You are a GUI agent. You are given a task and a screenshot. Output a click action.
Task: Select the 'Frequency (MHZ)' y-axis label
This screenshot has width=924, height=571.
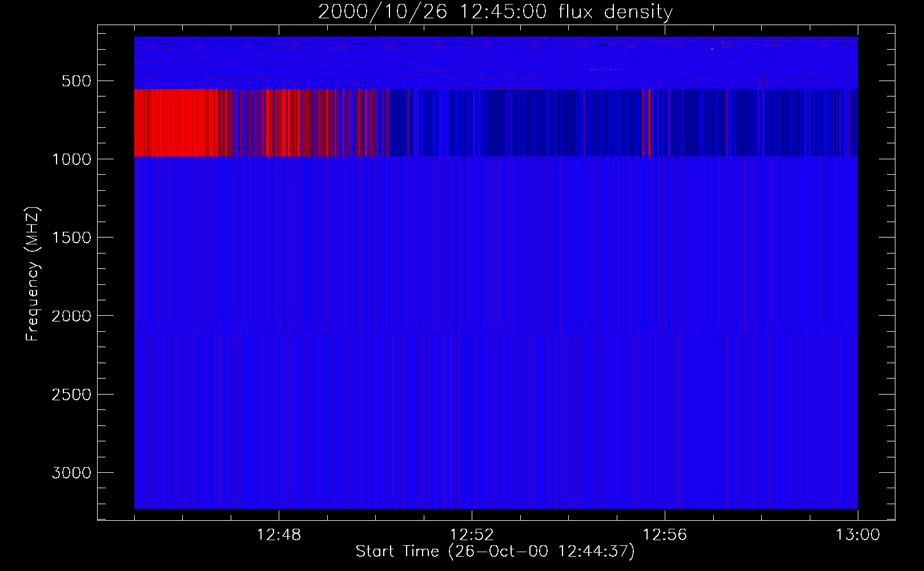click(33, 274)
